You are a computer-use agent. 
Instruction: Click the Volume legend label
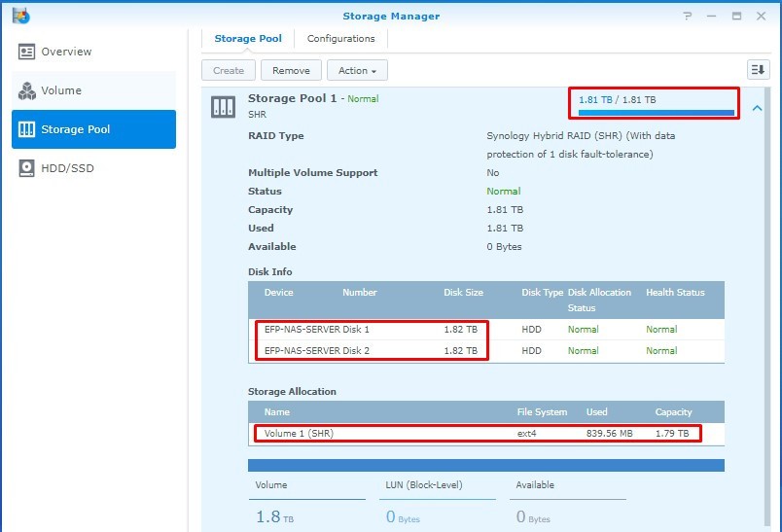pyautogui.click(x=270, y=484)
